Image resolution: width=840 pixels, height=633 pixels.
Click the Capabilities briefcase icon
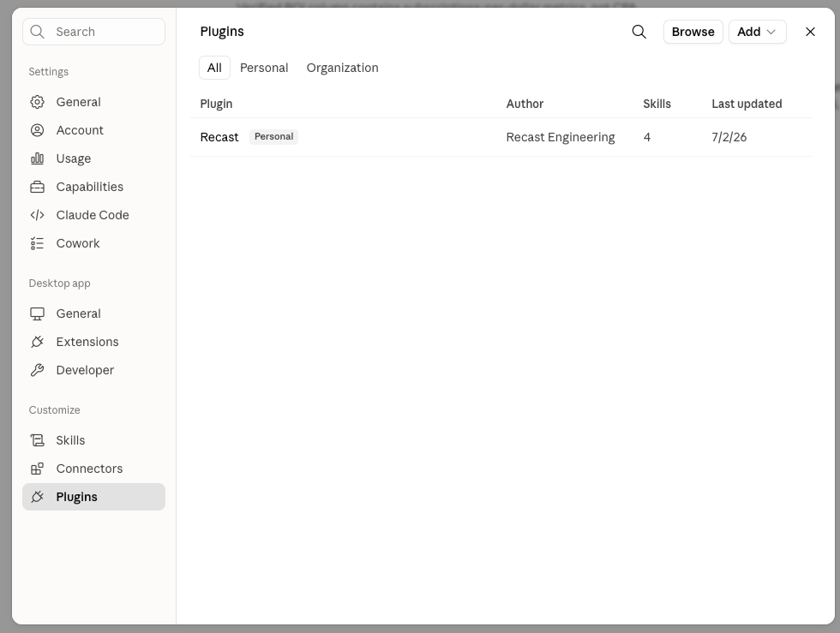click(x=37, y=187)
